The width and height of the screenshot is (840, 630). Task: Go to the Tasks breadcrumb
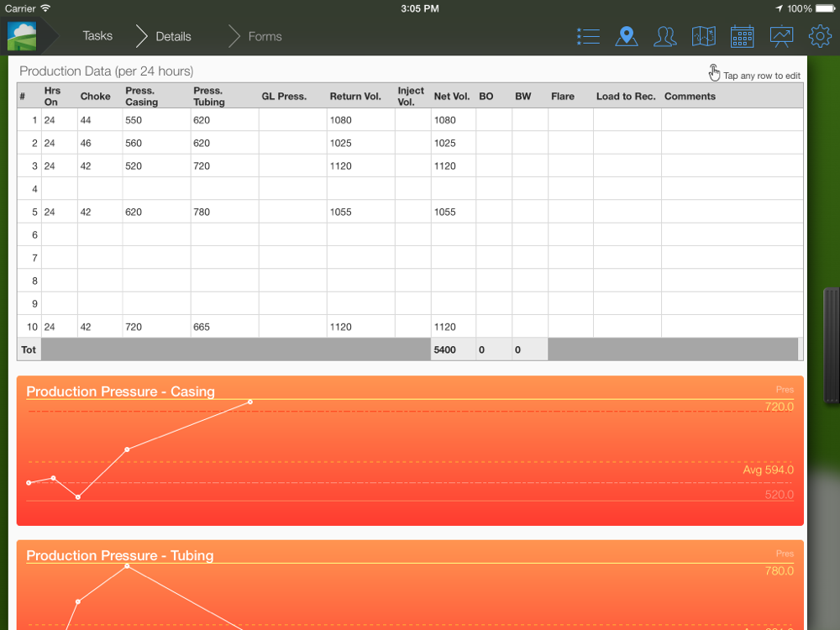point(97,36)
